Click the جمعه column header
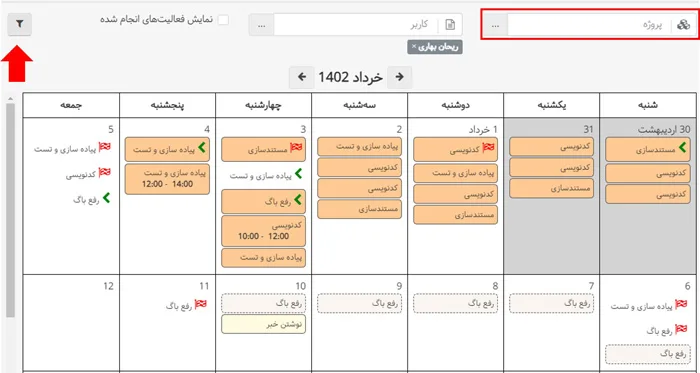700x373 pixels. (x=71, y=105)
